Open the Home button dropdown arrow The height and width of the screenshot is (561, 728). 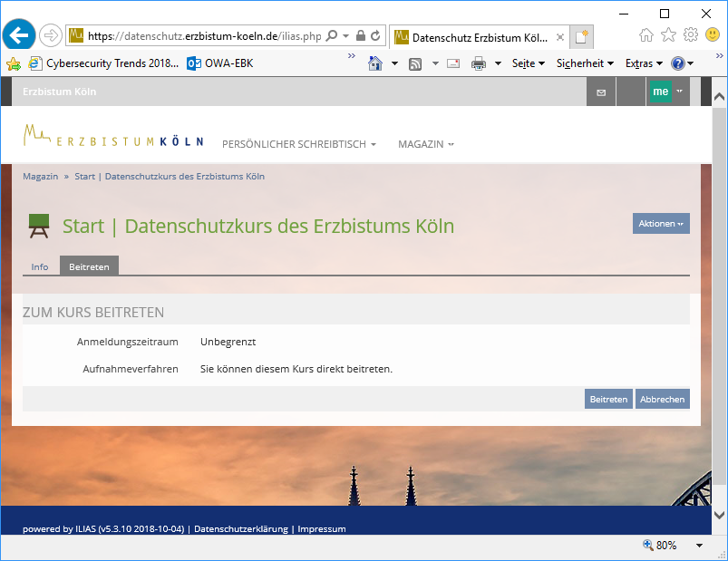(394, 63)
